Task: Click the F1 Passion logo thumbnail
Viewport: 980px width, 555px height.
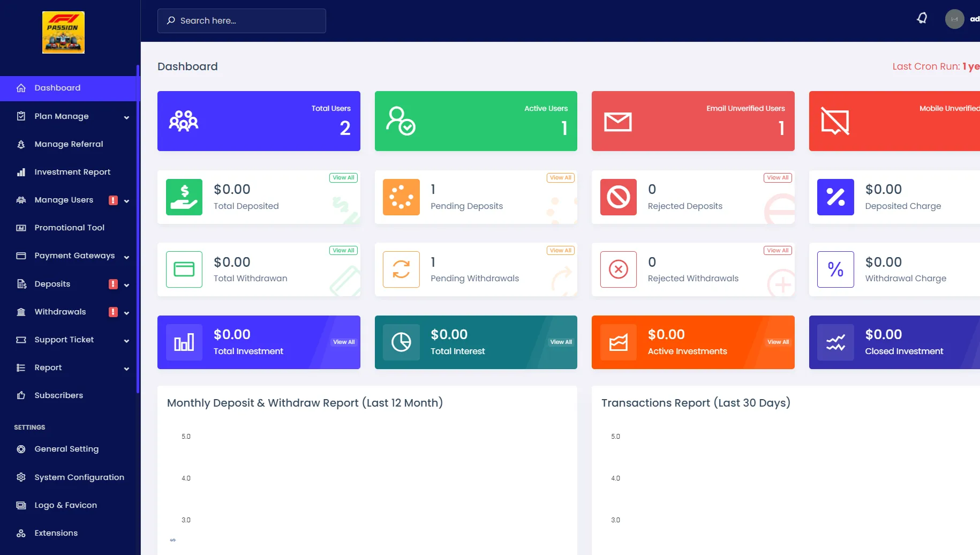Action: coord(63,32)
